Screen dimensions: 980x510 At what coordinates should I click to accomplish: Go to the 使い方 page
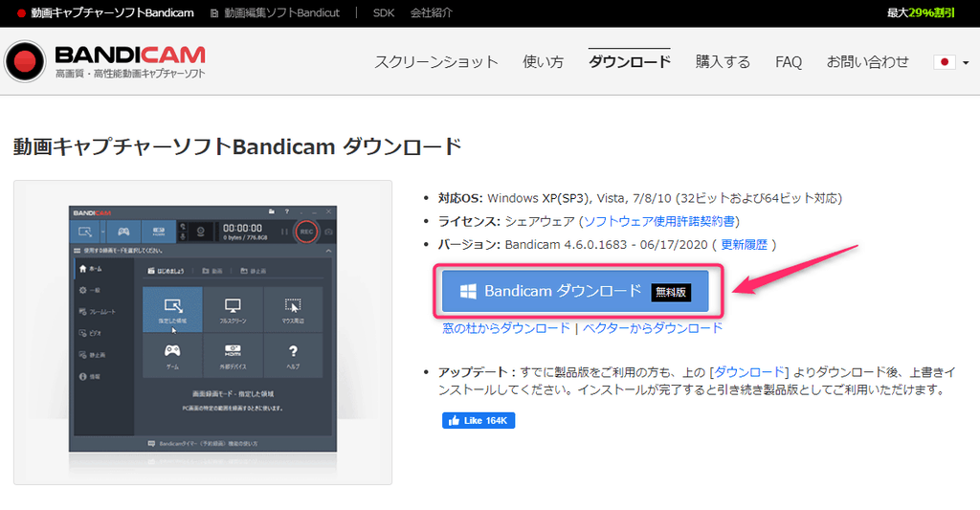[544, 62]
